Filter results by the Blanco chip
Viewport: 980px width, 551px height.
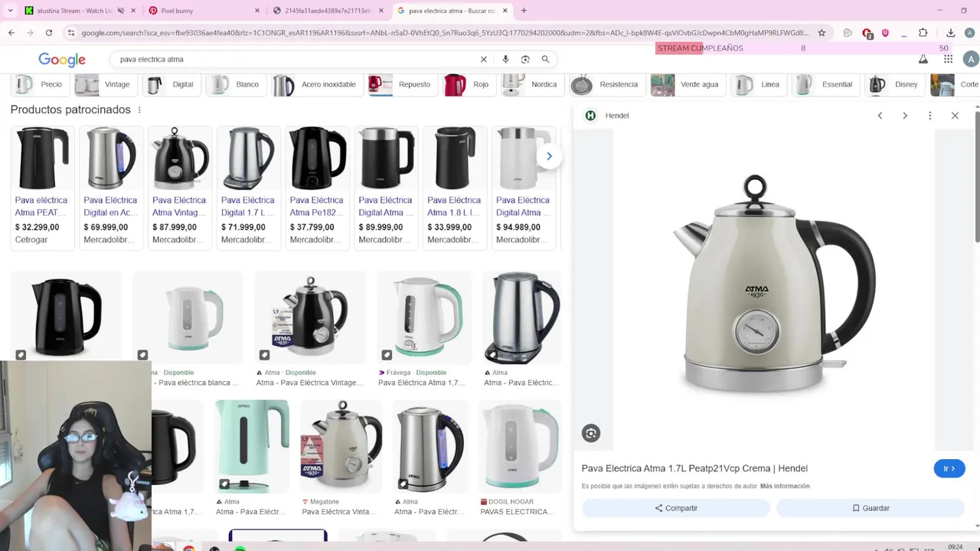(x=236, y=84)
